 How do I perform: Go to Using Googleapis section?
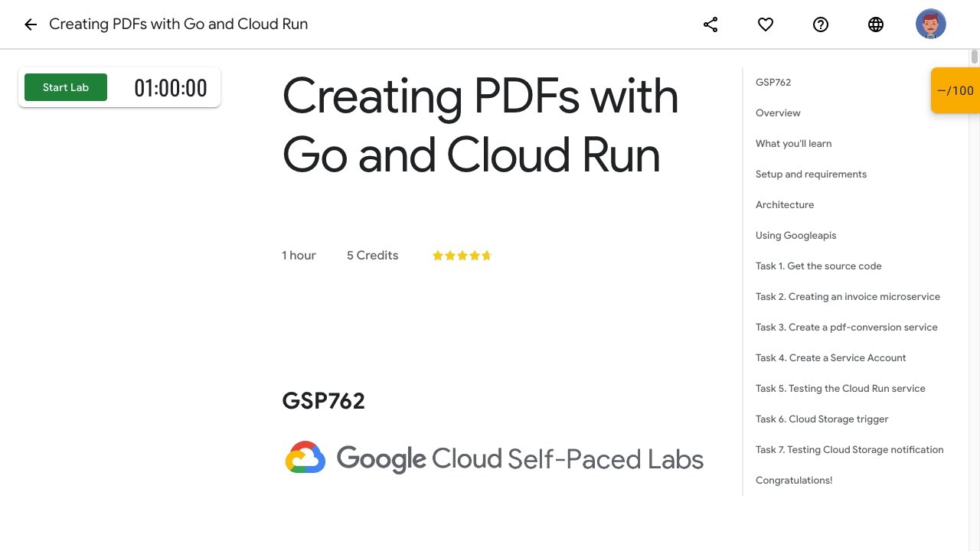click(x=795, y=235)
